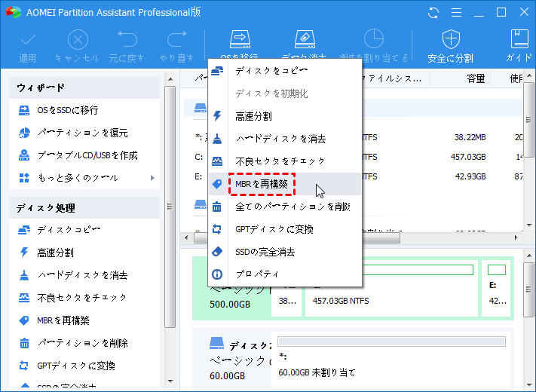Click context menu SSDの完全消去 eraser icon
This screenshot has width=536, height=392.
pyautogui.click(x=217, y=252)
